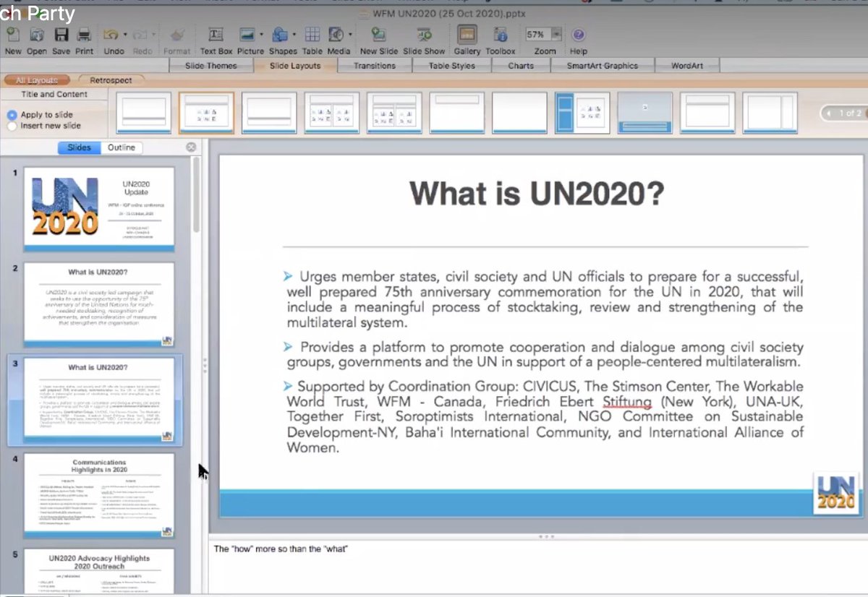Open the WordArt tab
This screenshot has width=868, height=597.
pyautogui.click(x=687, y=66)
